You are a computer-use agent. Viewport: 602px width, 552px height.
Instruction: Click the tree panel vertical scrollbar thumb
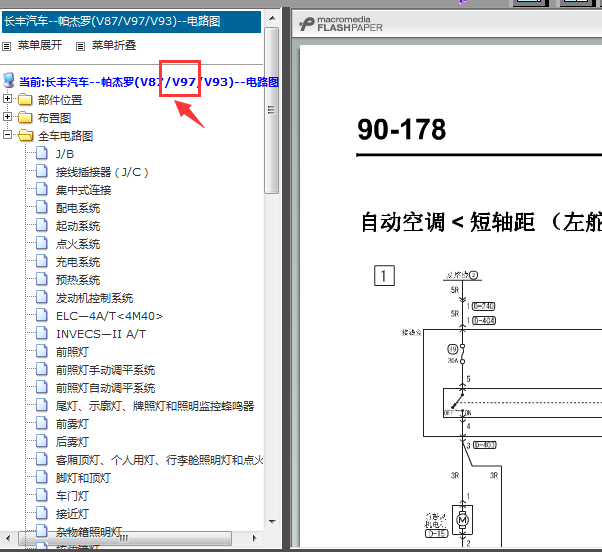coord(272,110)
